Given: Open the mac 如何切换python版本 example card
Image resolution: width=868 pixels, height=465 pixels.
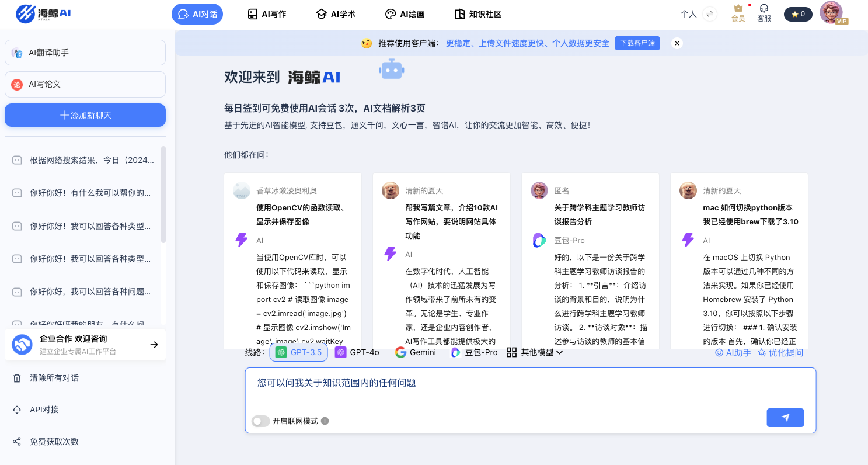Looking at the screenshot, I should tap(740, 261).
